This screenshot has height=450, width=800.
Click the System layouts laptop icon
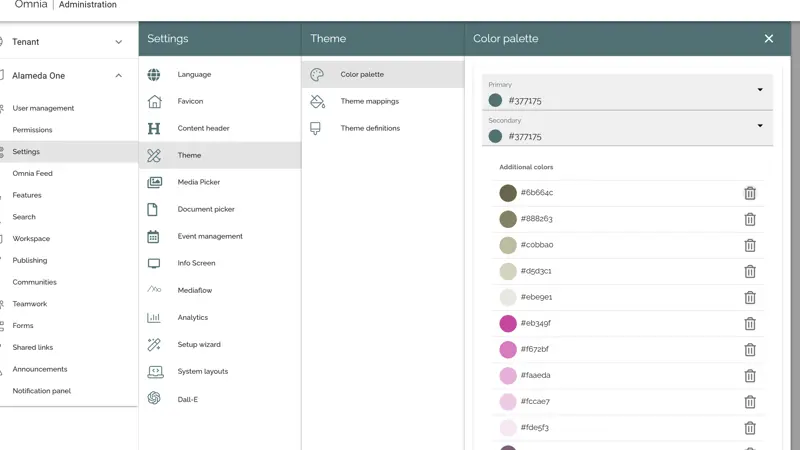point(155,372)
